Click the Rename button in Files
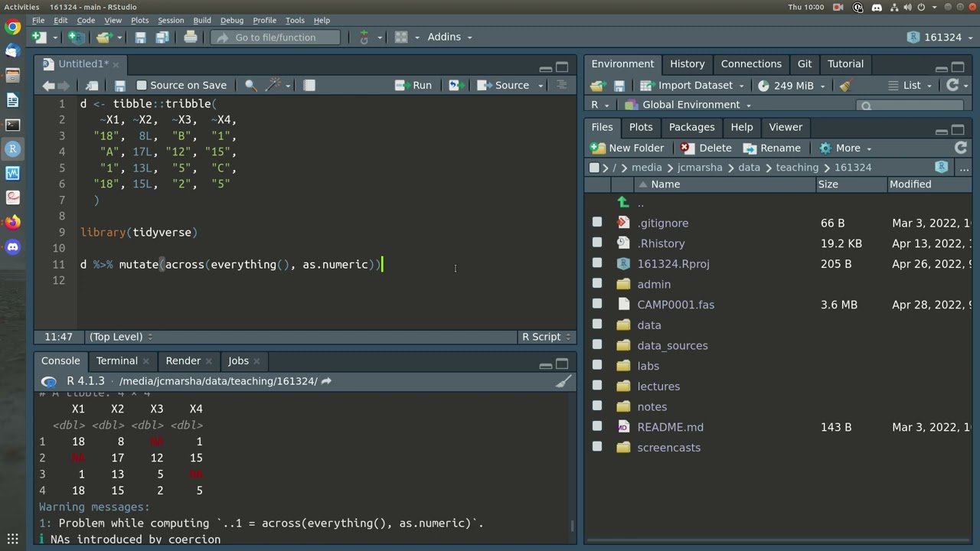The image size is (980, 551). click(772, 148)
